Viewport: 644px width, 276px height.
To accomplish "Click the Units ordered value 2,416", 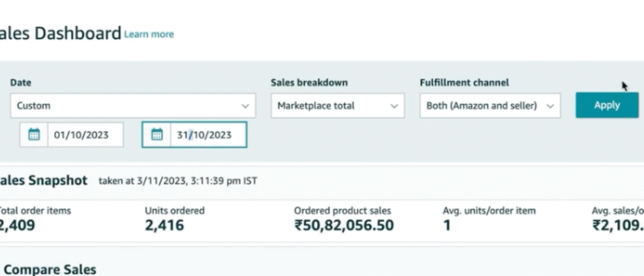I will 164,224.
